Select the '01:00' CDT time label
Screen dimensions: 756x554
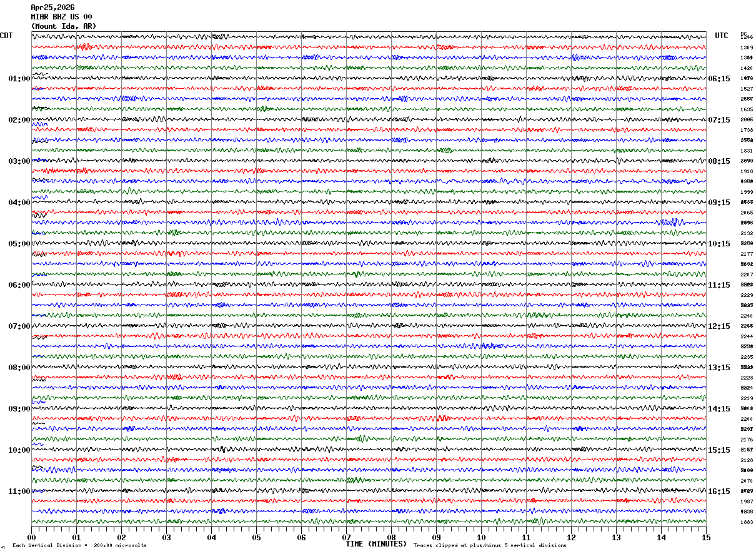click(19, 79)
